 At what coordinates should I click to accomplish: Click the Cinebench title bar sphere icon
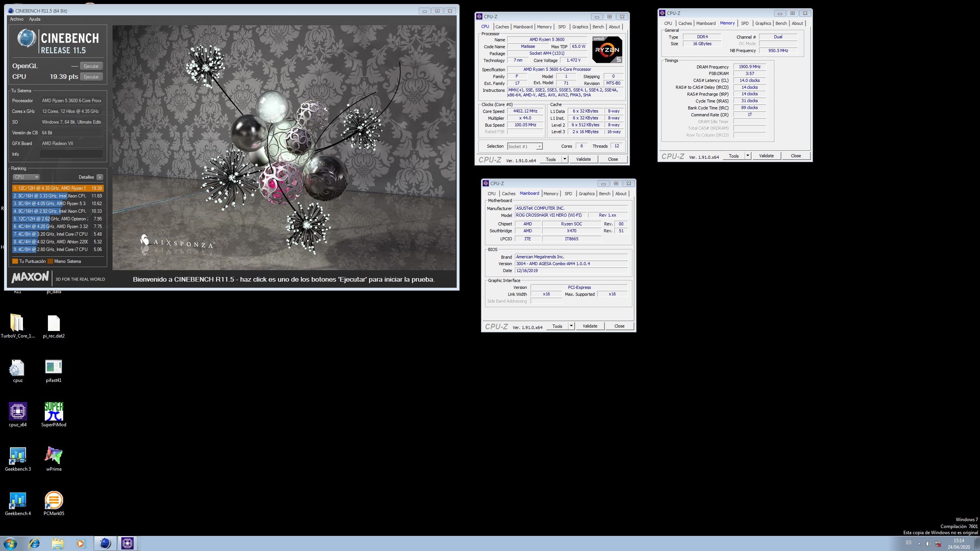click(x=11, y=11)
